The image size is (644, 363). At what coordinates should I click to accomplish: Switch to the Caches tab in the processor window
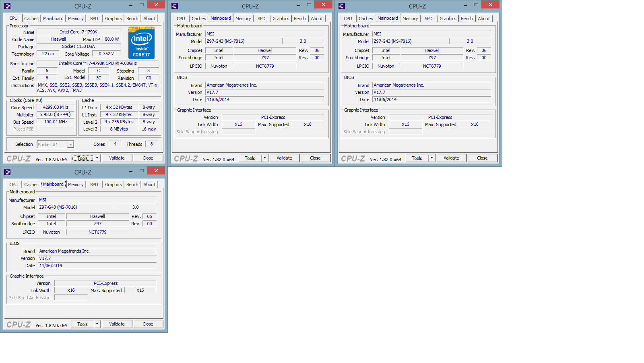31,19
